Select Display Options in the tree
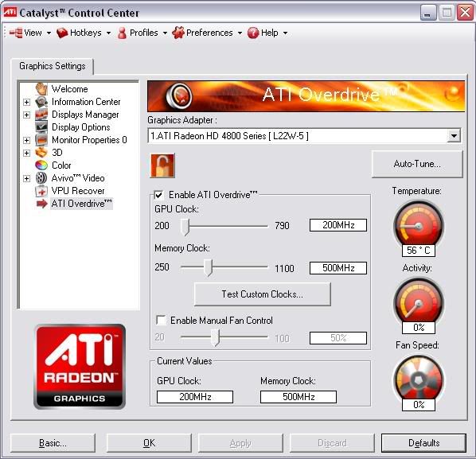The image size is (476, 459). [81, 127]
